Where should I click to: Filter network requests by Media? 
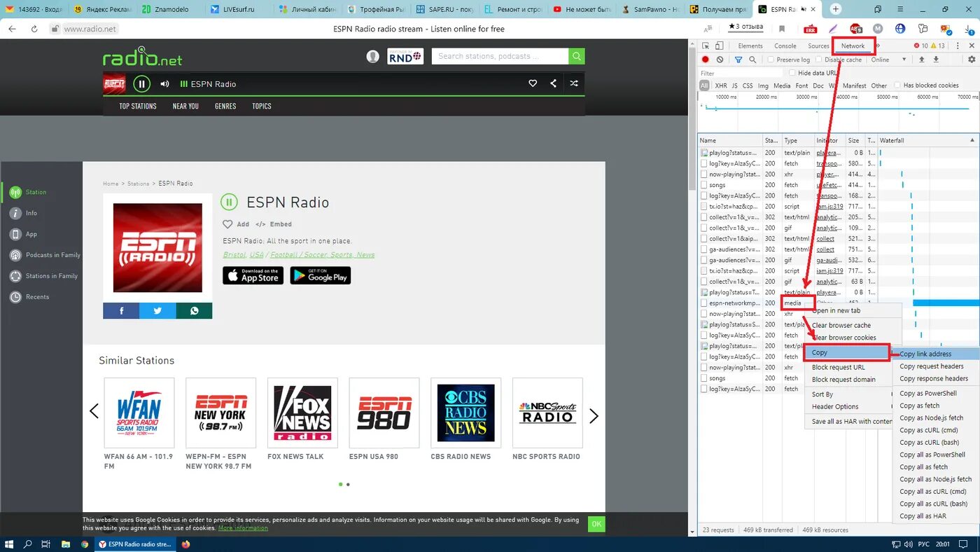click(x=782, y=85)
